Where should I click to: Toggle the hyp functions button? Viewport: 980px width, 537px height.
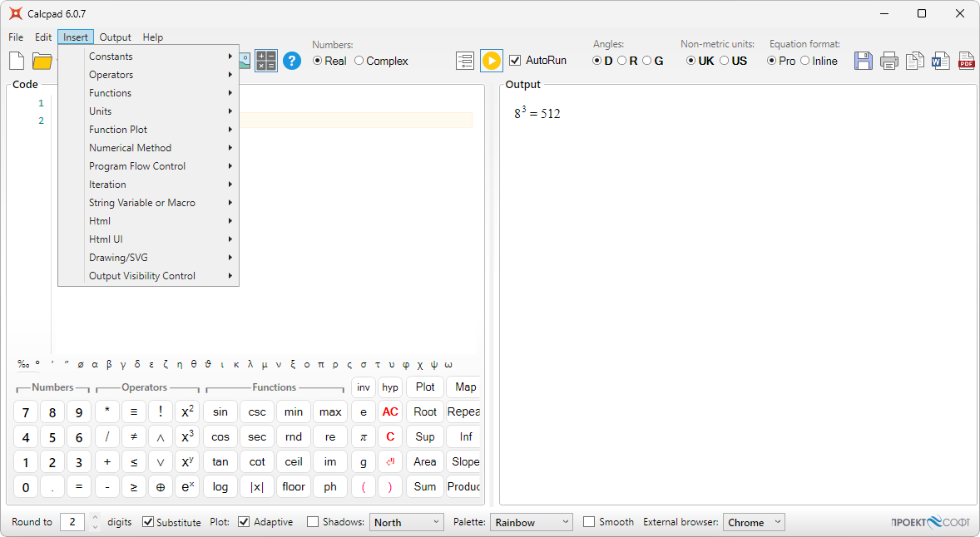[x=390, y=387]
